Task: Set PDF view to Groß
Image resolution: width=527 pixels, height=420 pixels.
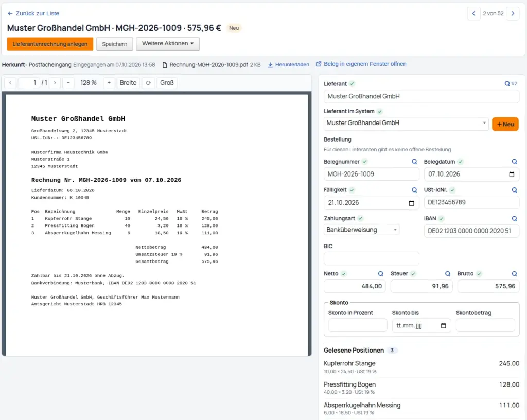Action: [x=167, y=83]
